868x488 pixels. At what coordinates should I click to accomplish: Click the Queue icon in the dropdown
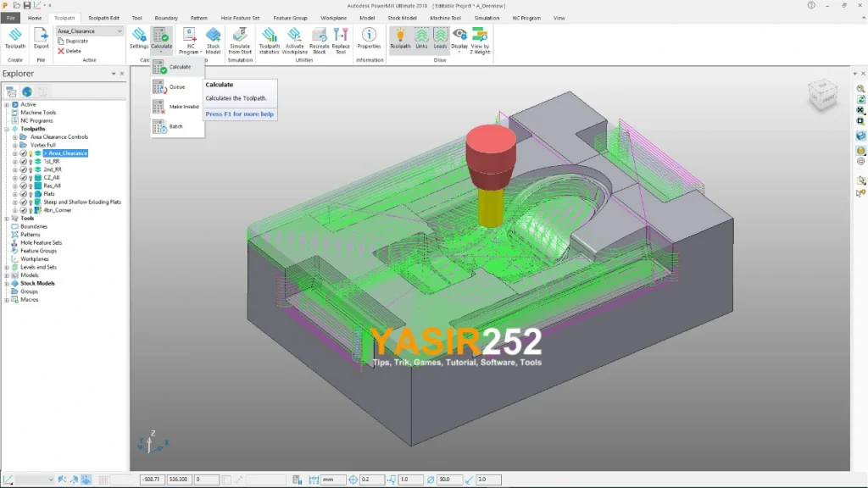pyautogui.click(x=159, y=87)
